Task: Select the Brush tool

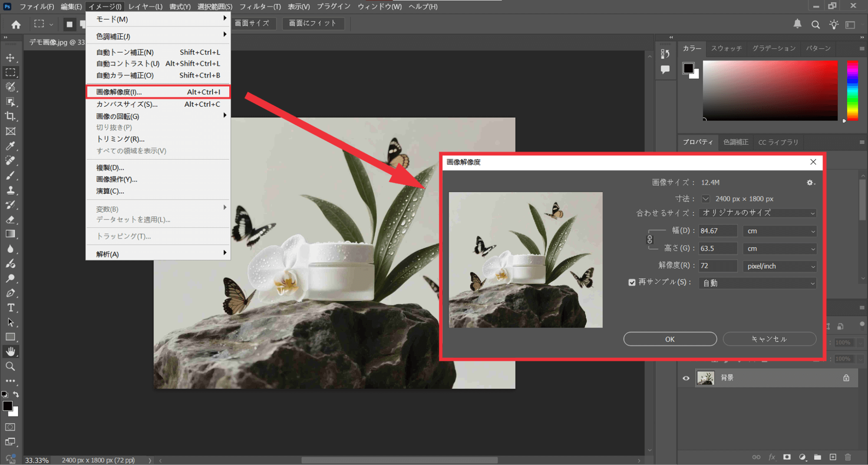Action: coord(10,175)
